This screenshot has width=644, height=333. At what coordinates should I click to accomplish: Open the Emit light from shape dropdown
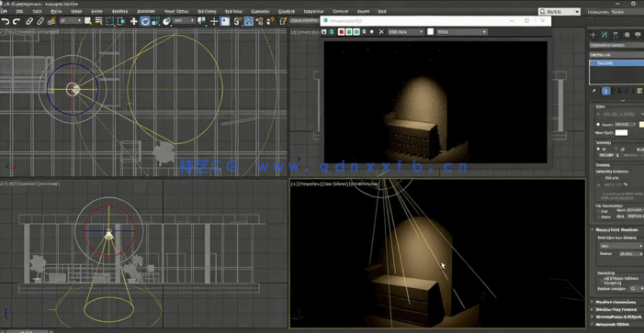click(x=621, y=246)
